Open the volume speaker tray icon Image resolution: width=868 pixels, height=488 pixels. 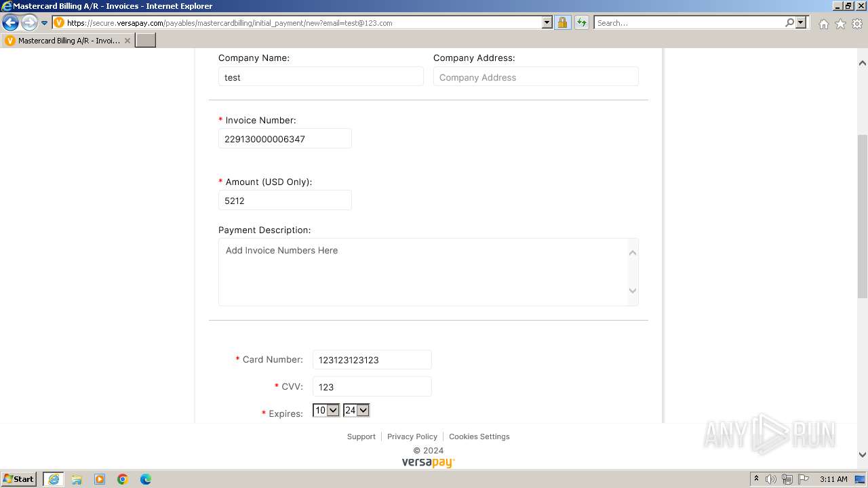click(771, 479)
